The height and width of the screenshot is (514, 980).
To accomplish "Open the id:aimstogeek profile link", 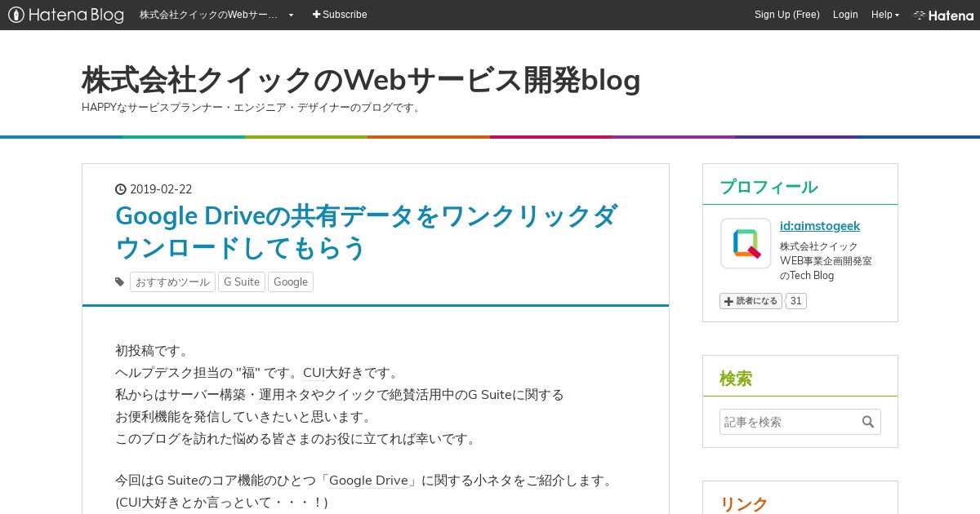I will 820,226.
